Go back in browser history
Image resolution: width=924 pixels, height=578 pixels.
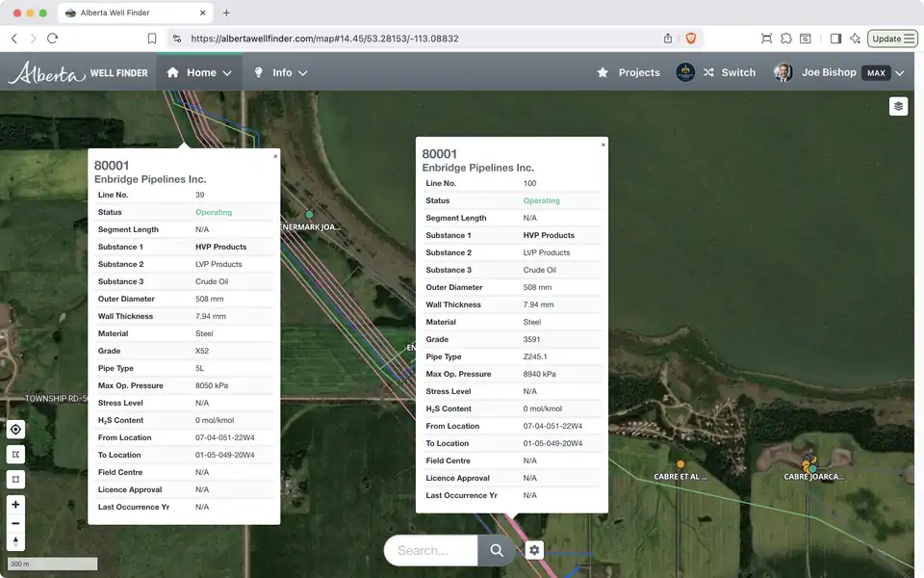tap(14, 39)
